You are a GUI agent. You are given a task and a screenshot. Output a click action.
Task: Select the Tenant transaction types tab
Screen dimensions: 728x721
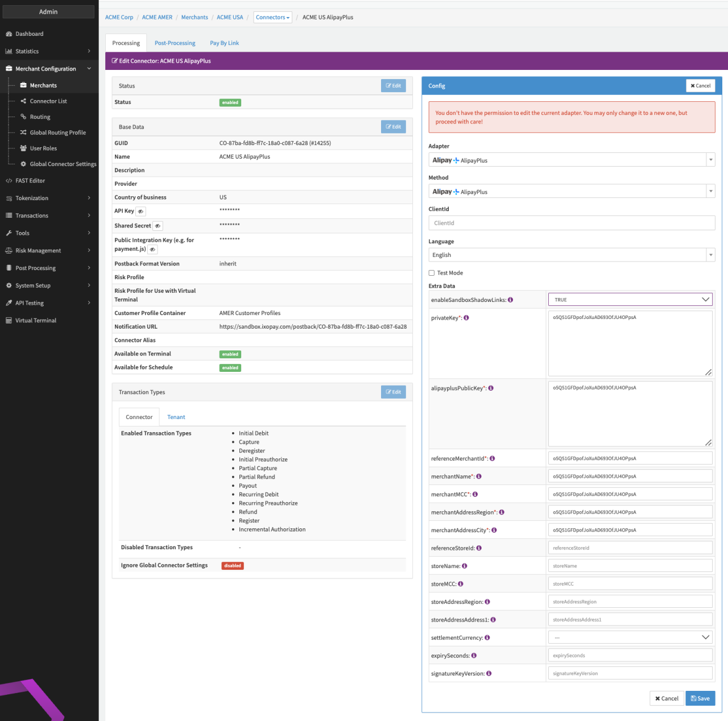point(176,417)
